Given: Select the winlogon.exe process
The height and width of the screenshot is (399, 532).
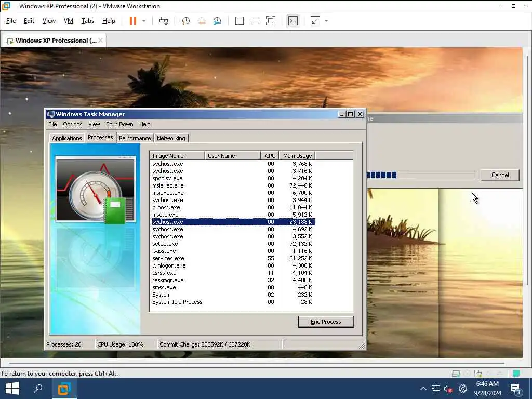Looking at the screenshot, I should click(233, 265).
